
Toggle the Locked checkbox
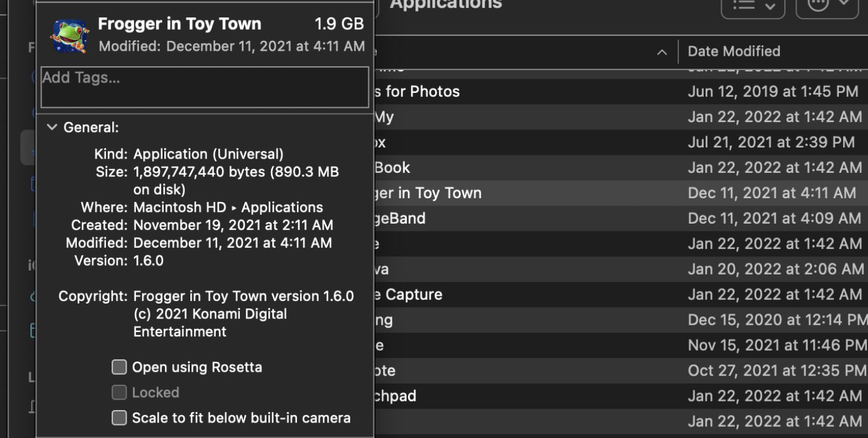[x=119, y=393]
